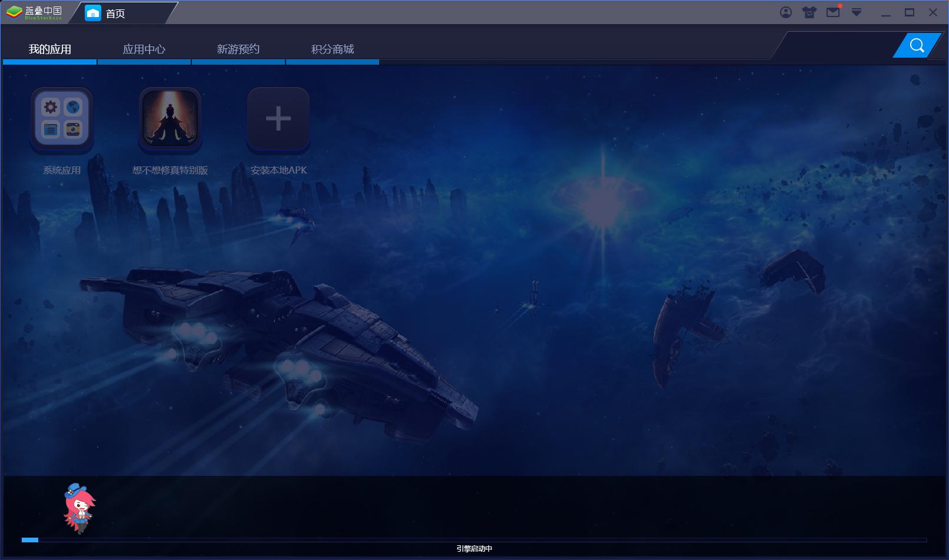The image size is (949, 560).
Task: Expand the title bar dropdown arrow menu
Action: point(857,12)
